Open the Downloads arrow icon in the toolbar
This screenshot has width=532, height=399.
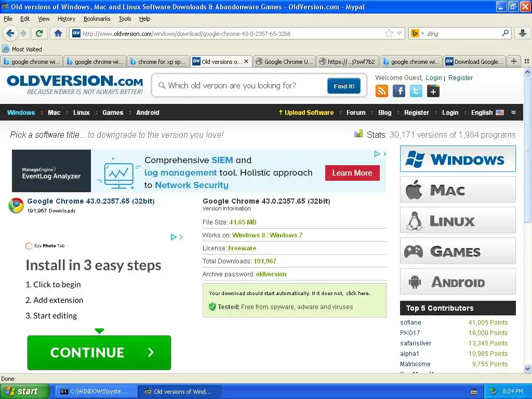click(523, 33)
